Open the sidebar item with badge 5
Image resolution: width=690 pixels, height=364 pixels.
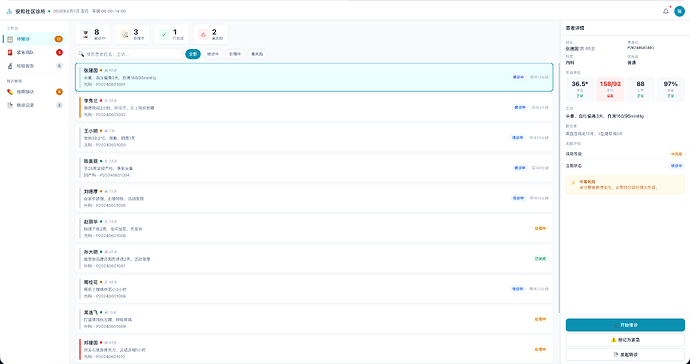point(35,66)
